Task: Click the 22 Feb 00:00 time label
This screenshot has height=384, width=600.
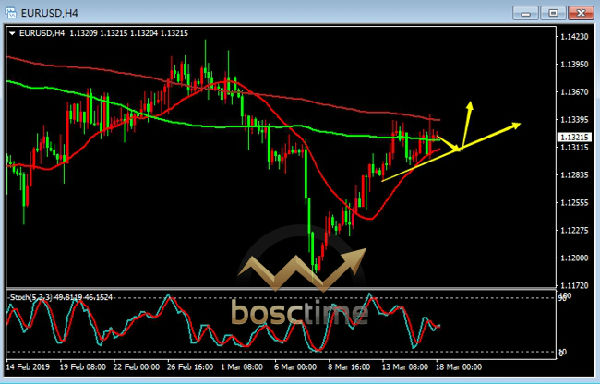Action: (x=137, y=367)
